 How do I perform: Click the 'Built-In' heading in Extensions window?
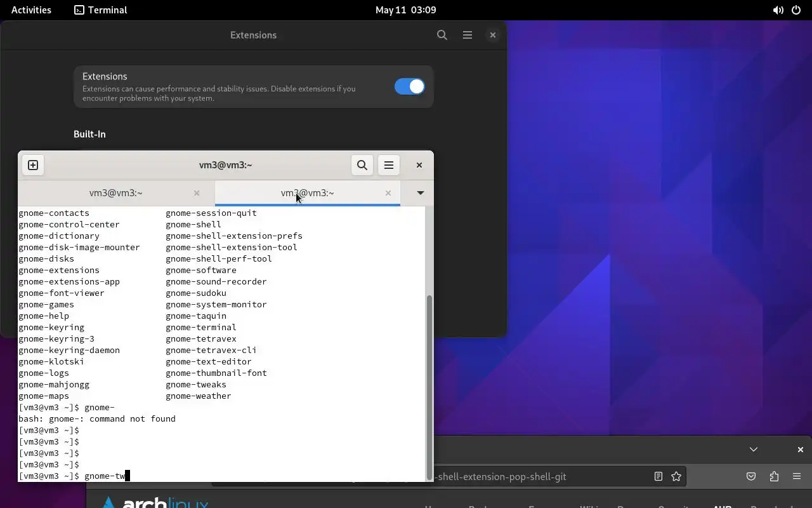click(89, 134)
